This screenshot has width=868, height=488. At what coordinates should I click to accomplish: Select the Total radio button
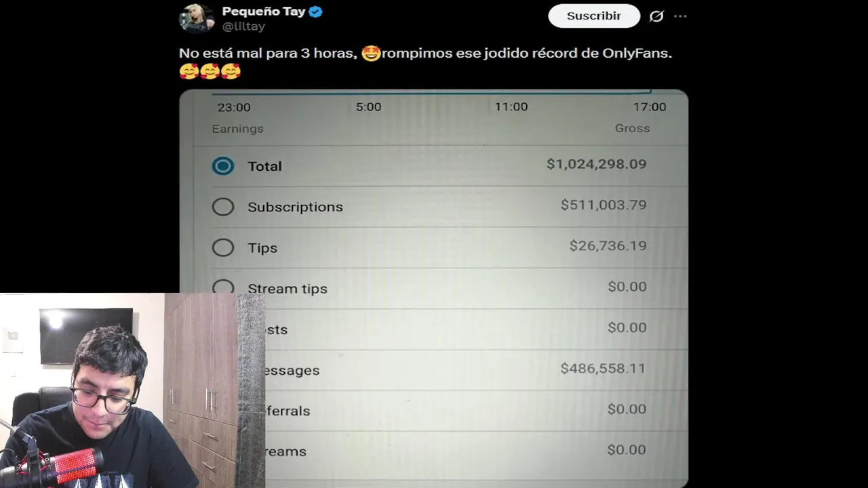coord(223,166)
